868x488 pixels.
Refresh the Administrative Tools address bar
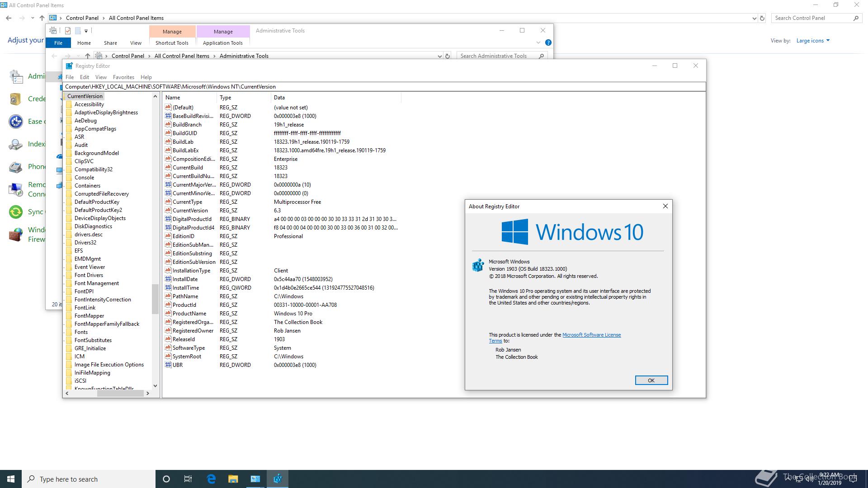[448, 56]
